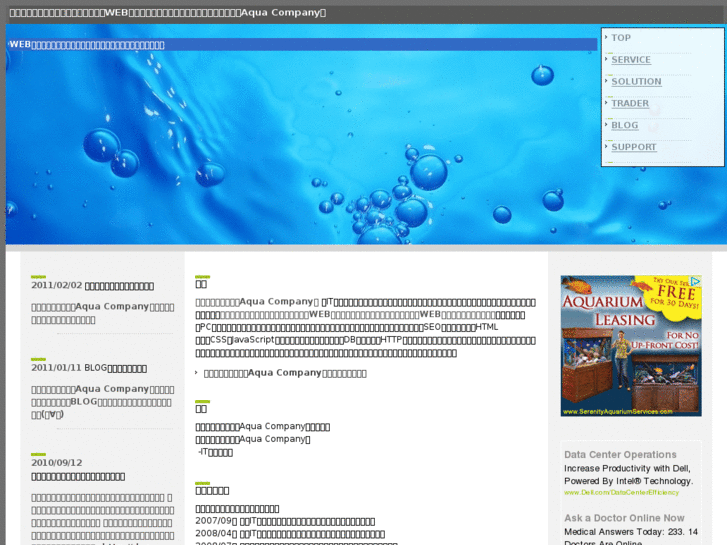This screenshot has height=545, width=727.
Task: Open the TRADER navigation link
Action: click(630, 103)
